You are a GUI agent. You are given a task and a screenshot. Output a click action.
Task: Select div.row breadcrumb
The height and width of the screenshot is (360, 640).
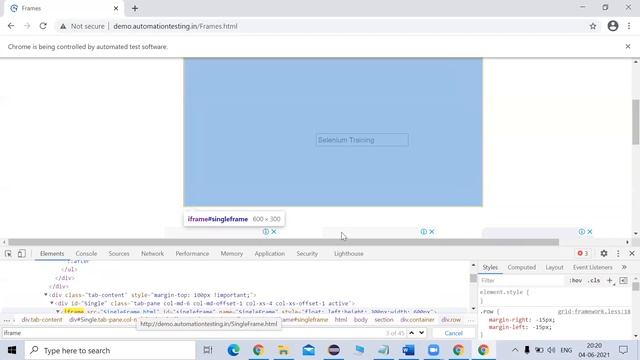tap(451, 320)
